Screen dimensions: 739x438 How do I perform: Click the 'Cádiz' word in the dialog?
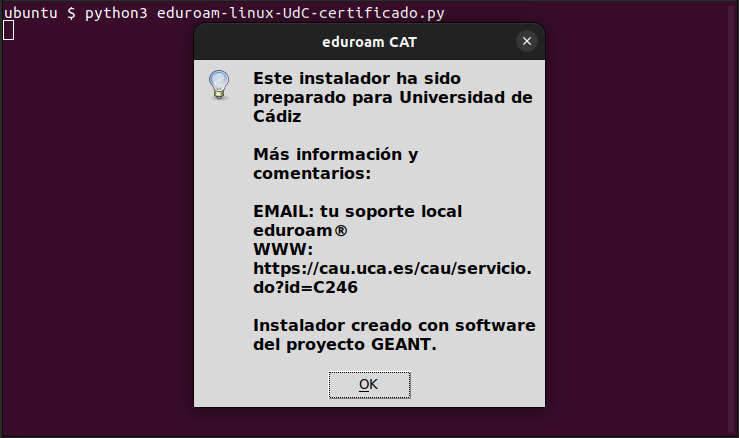(277, 116)
